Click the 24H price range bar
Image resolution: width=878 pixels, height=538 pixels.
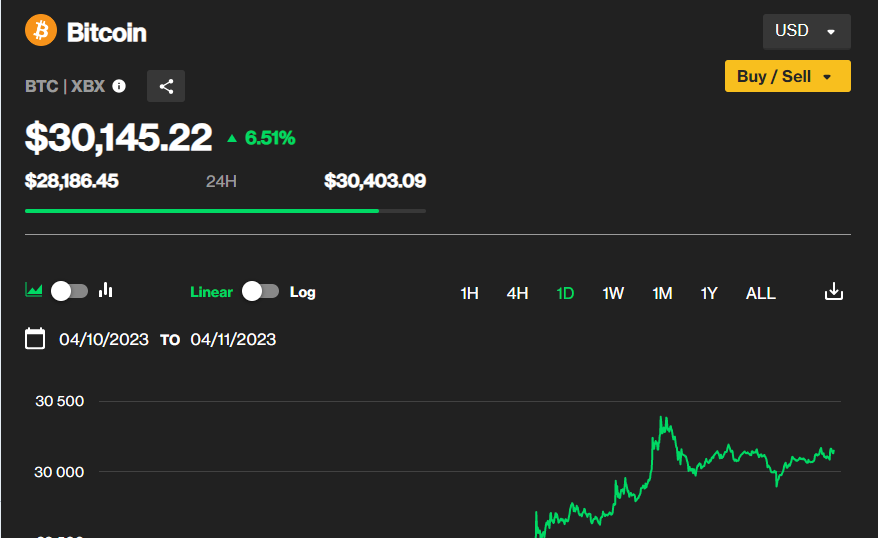tap(225, 211)
